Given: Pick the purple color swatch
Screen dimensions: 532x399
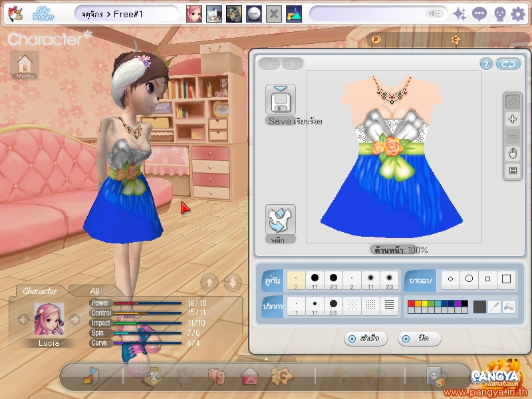Looking at the screenshot, I should (x=458, y=303).
